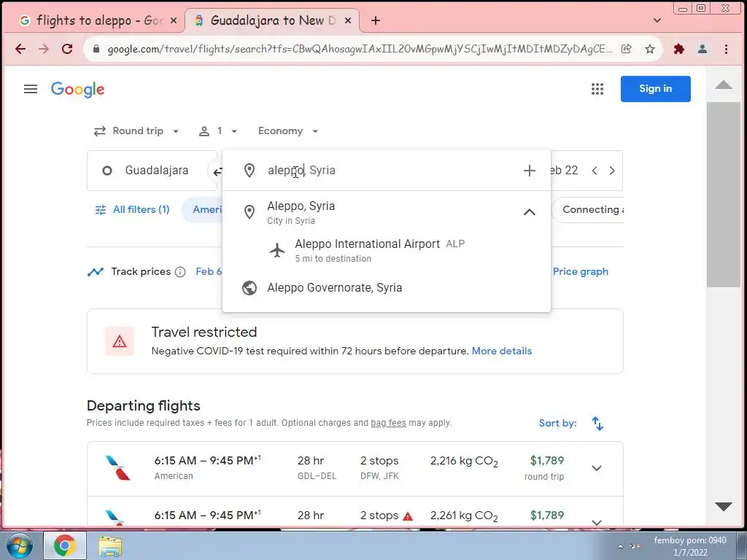Screen dimensions: 747x560
Task: Open the extensions puzzle icon
Action: tap(679, 49)
